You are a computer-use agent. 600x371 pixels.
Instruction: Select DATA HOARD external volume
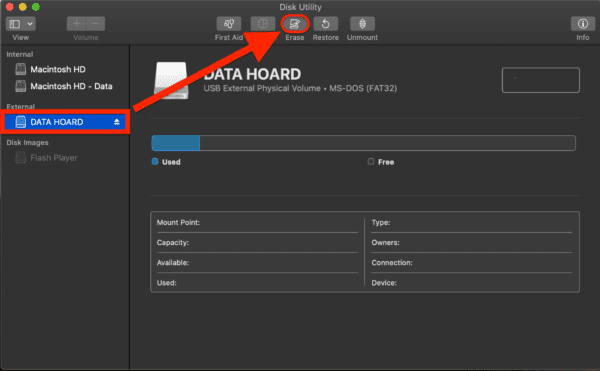[x=65, y=122]
